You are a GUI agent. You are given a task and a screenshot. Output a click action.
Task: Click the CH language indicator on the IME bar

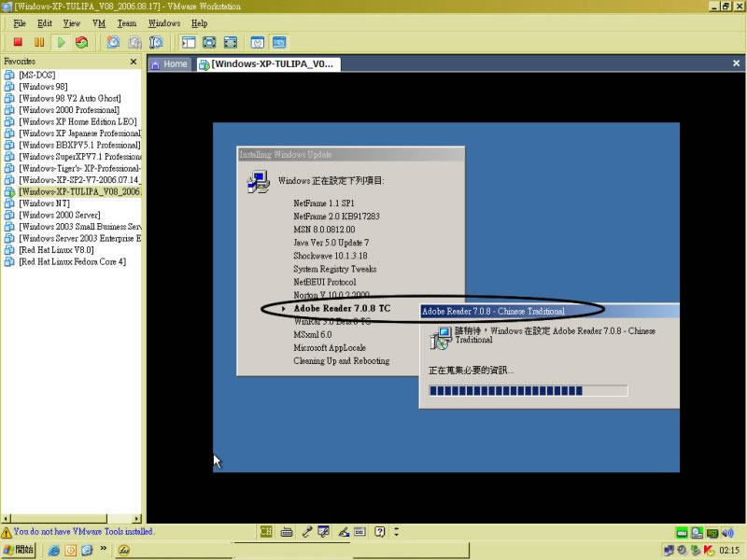point(266,531)
